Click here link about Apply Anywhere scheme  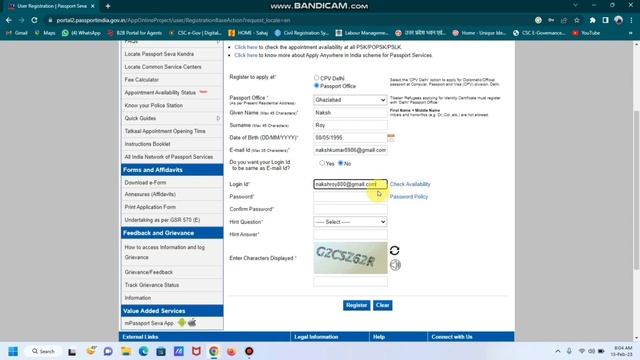(246, 55)
